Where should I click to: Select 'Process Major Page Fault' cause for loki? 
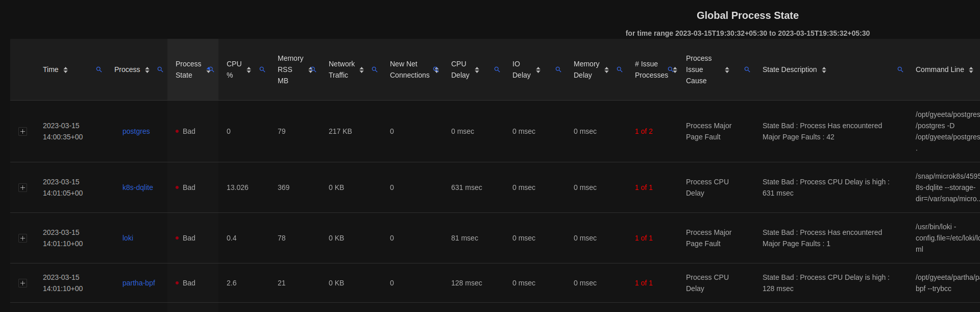point(708,238)
